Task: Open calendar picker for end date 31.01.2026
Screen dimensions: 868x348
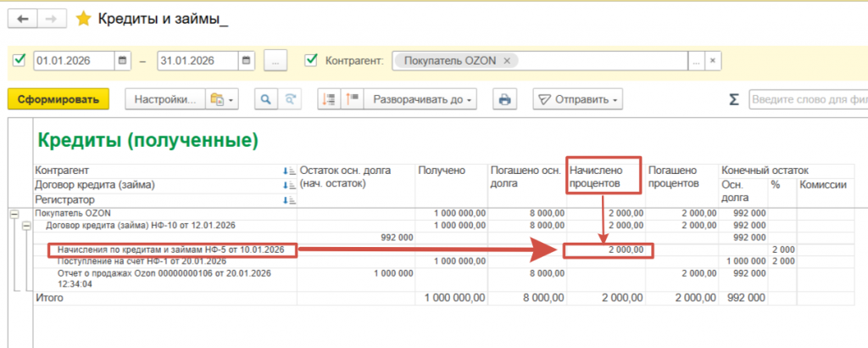Action: pos(246,60)
